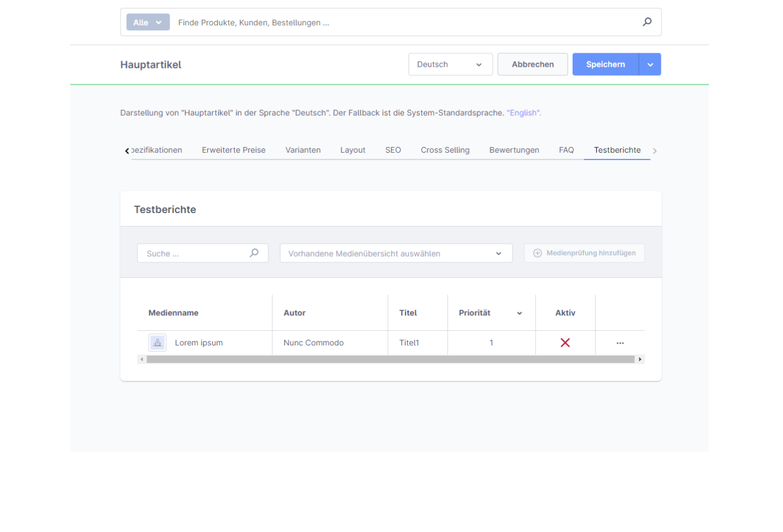Open the partially visible Spezifikationen tab

[157, 150]
